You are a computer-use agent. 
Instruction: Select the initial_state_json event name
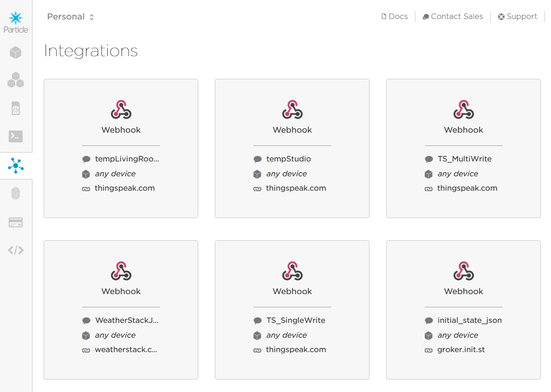pyautogui.click(x=469, y=321)
